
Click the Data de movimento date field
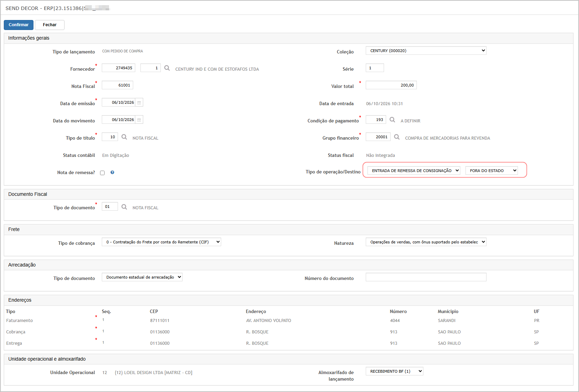(x=118, y=120)
